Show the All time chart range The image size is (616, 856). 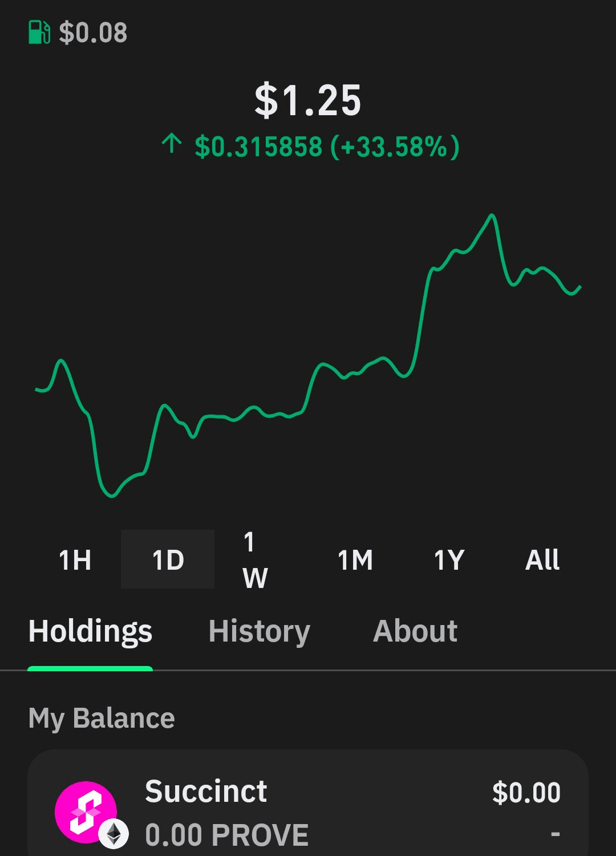542,559
